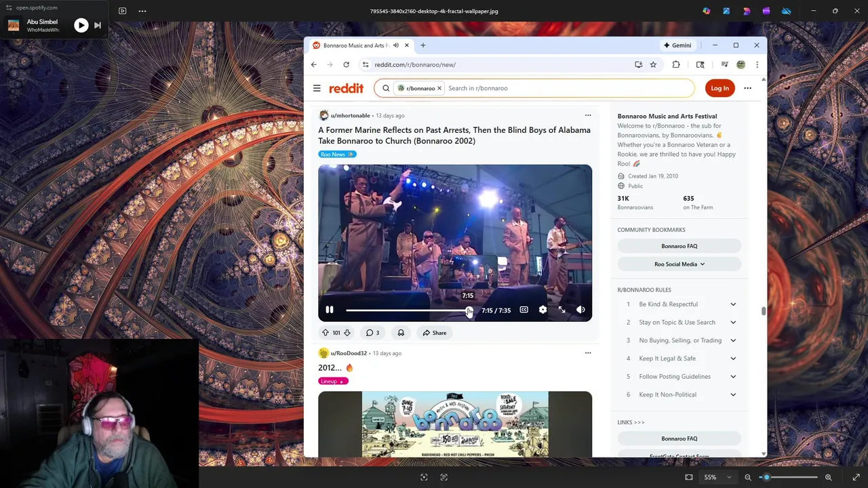Open a new browser tab
Screen dimensions: 868x488
[422, 45]
